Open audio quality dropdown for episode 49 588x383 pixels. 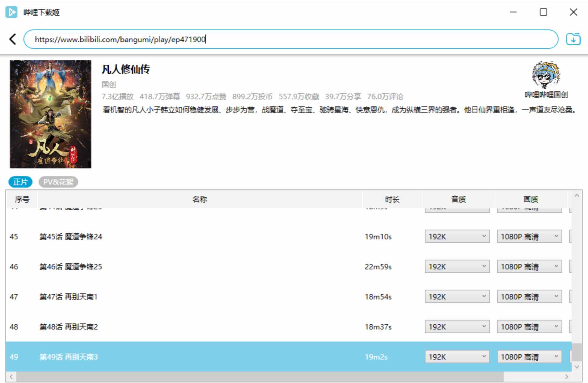[x=457, y=357]
